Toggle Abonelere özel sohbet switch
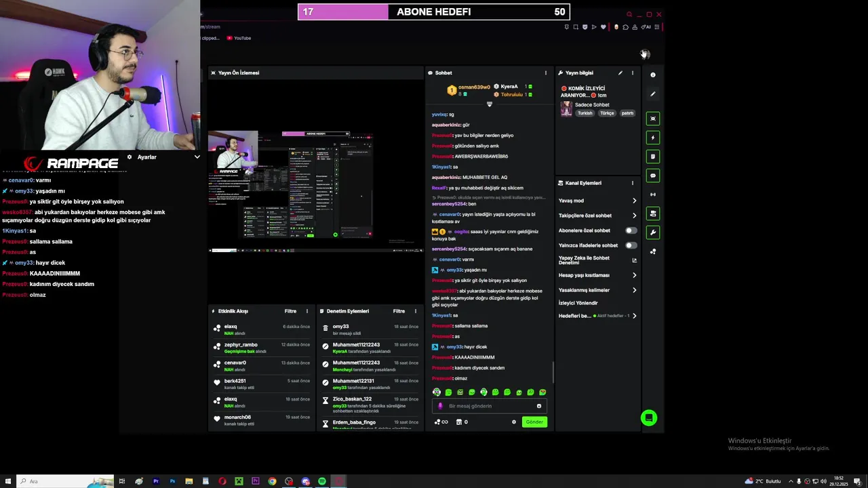 pos(631,230)
